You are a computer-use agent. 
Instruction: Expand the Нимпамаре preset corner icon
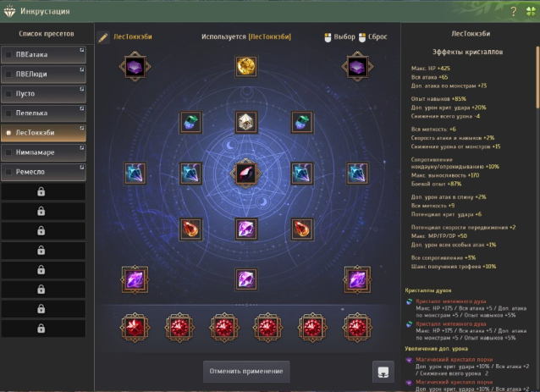[x=82, y=148]
